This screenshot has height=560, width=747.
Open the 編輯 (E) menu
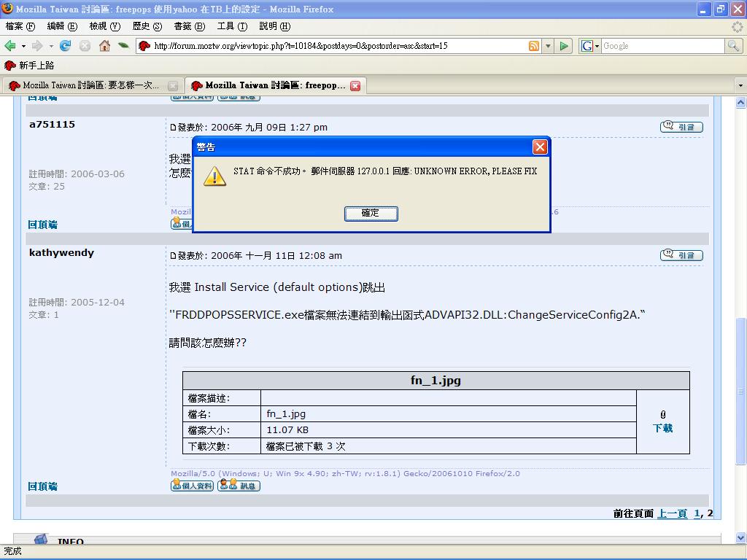click(62, 26)
